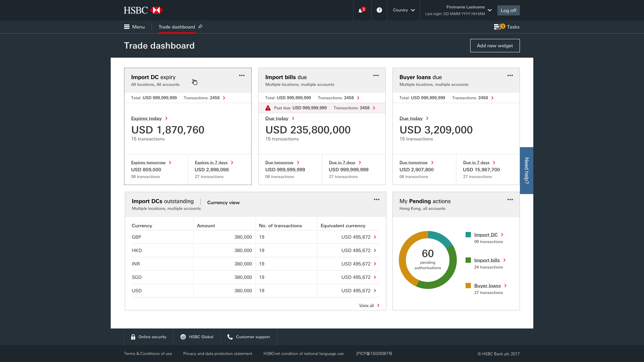Open the HSBC Global footer link
The width and height of the screenshot is (644, 362).
pyautogui.click(x=197, y=337)
